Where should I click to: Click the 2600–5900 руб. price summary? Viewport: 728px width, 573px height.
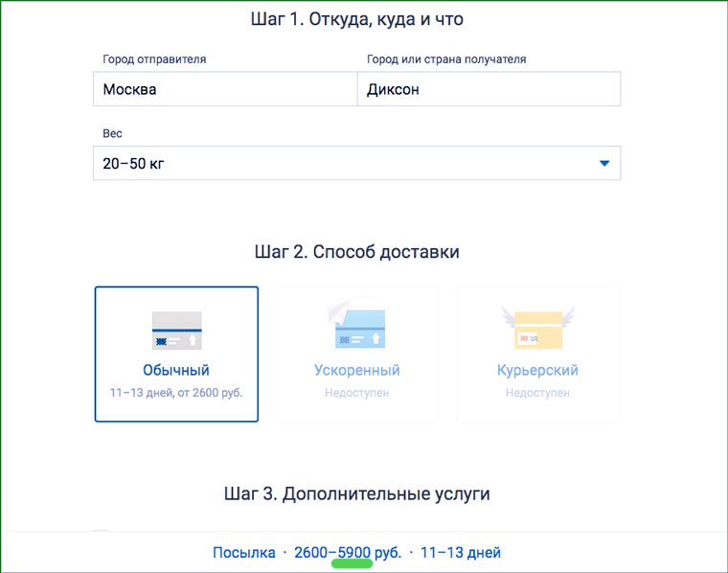coord(348,553)
